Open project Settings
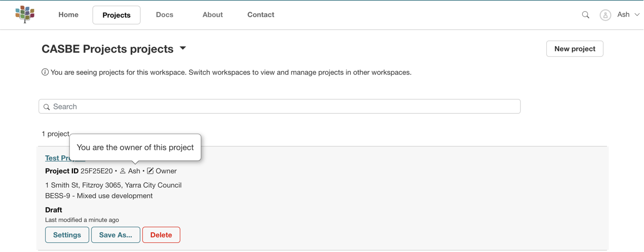Screen dimensions: 644x252 click(x=67, y=235)
